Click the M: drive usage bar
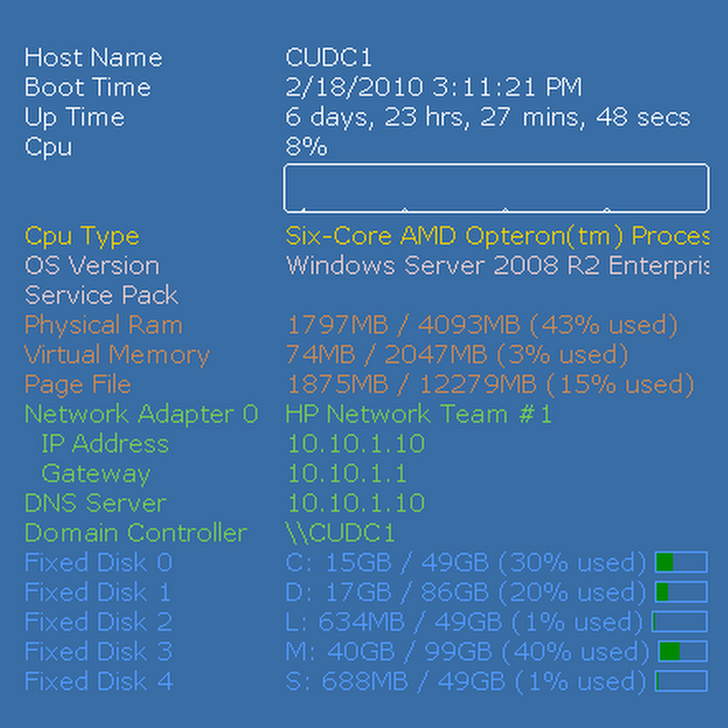The width and height of the screenshot is (728, 728). 682,652
